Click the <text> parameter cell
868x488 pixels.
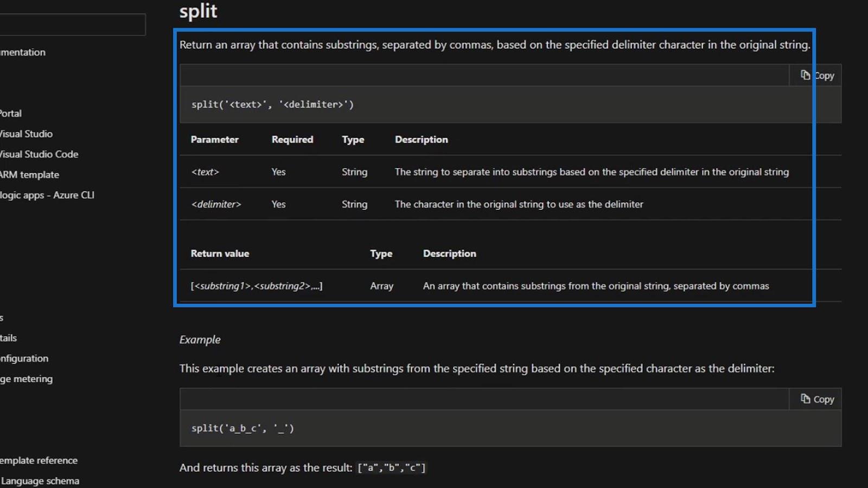[205, 172]
